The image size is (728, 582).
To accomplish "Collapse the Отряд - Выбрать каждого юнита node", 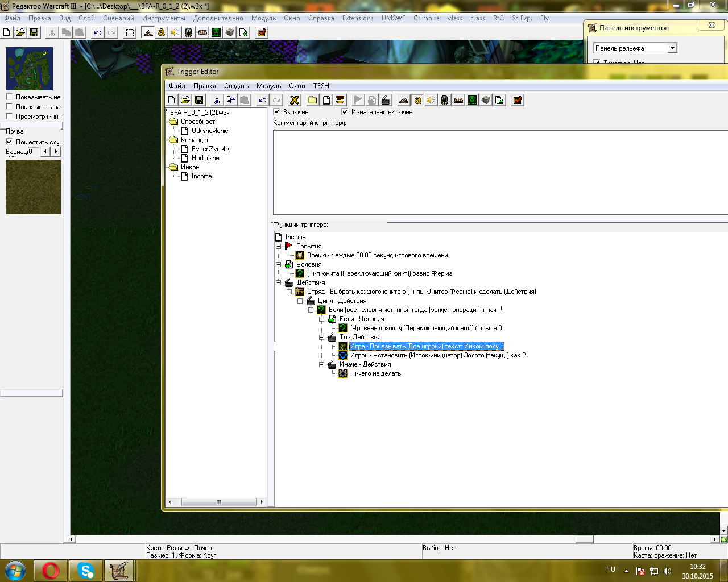I will [289, 292].
